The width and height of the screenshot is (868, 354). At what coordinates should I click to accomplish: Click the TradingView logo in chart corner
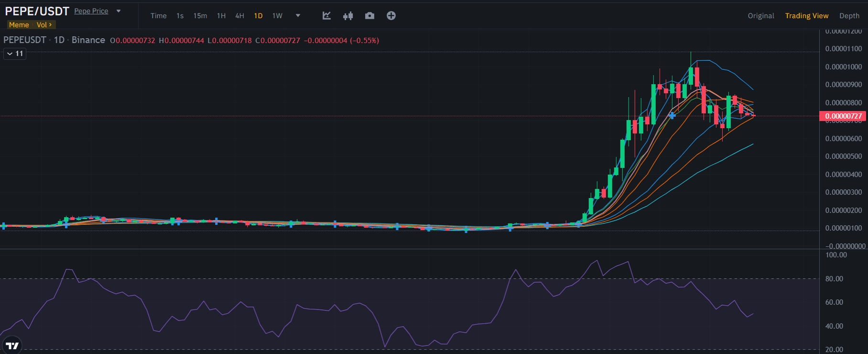coord(12,345)
